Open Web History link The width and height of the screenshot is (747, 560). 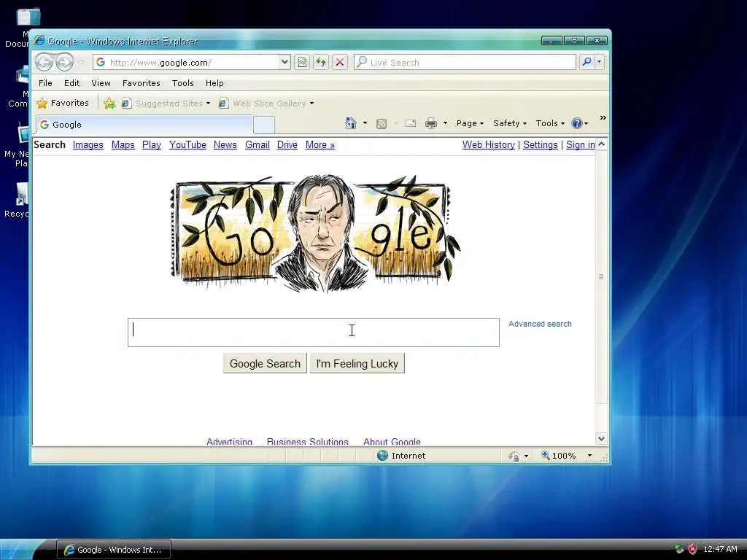pos(488,145)
